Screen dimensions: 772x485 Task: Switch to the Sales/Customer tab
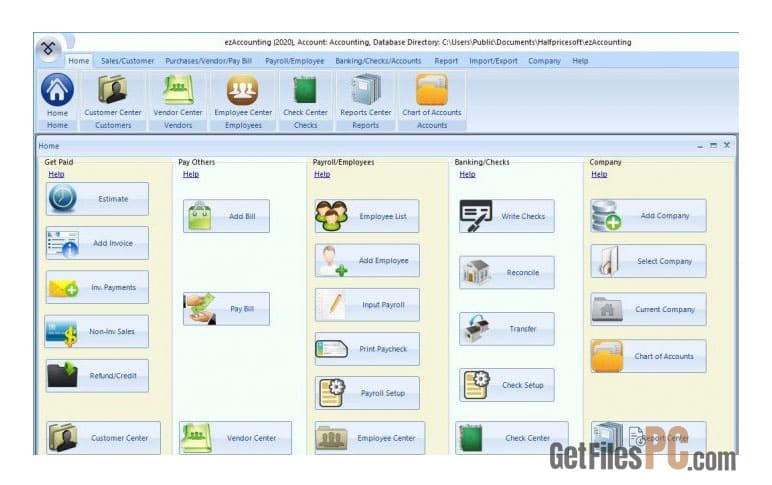128,61
